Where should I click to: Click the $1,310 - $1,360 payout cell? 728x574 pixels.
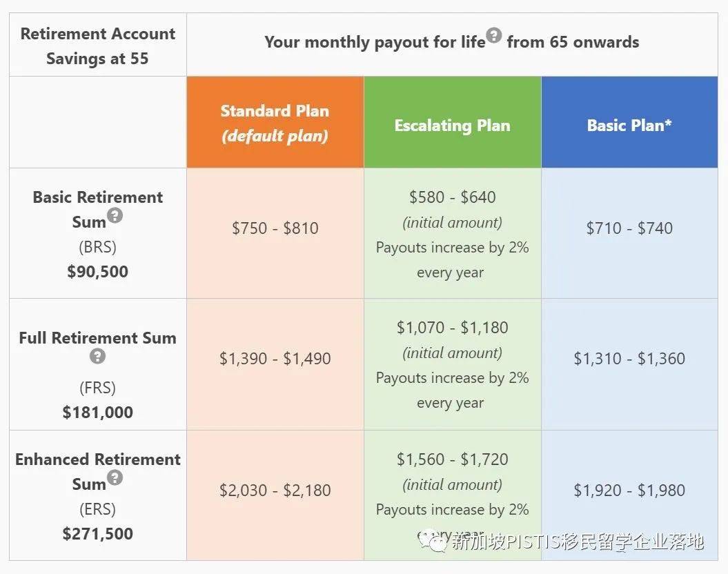click(629, 359)
